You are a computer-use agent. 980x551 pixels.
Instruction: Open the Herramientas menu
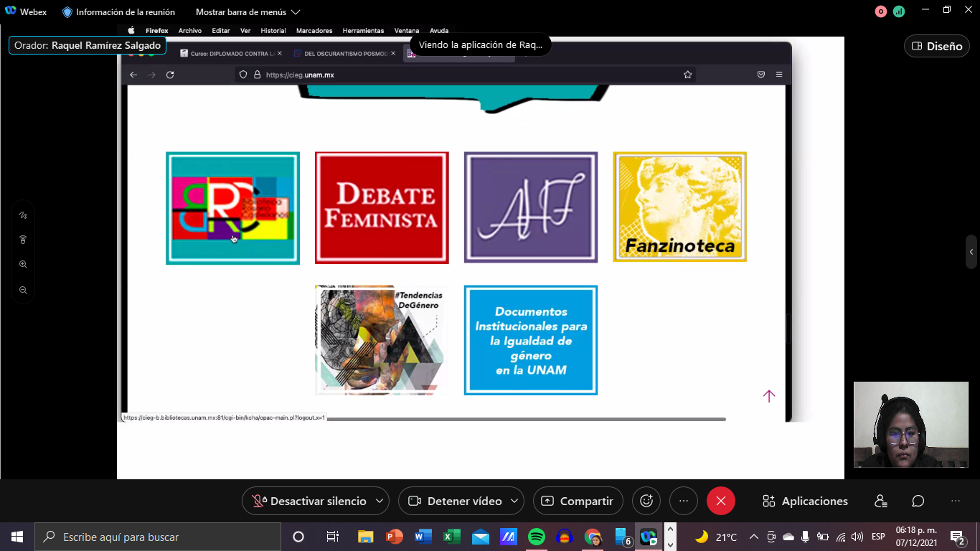[x=363, y=31]
